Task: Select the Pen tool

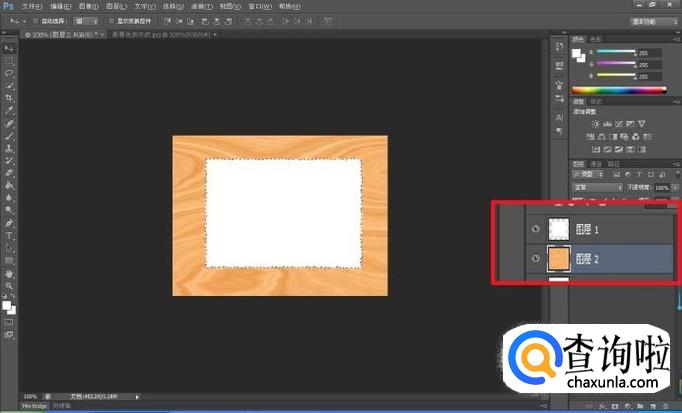Action: (9, 222)
